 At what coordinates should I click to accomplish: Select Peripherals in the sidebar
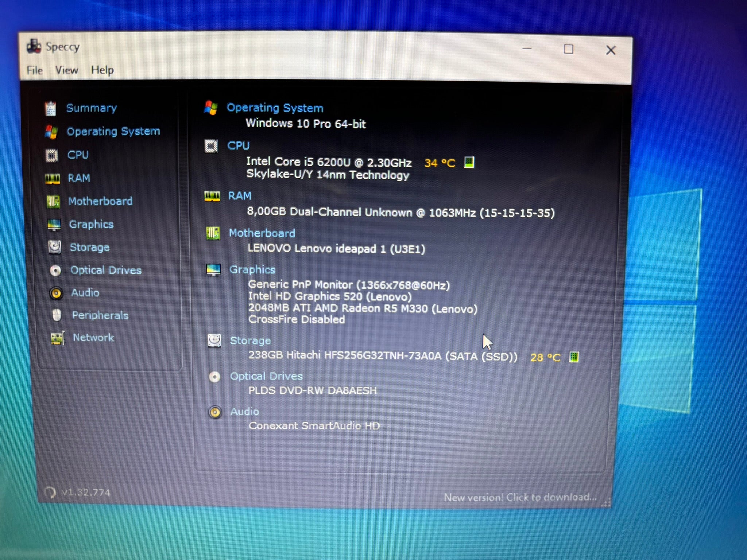[100, 315]
